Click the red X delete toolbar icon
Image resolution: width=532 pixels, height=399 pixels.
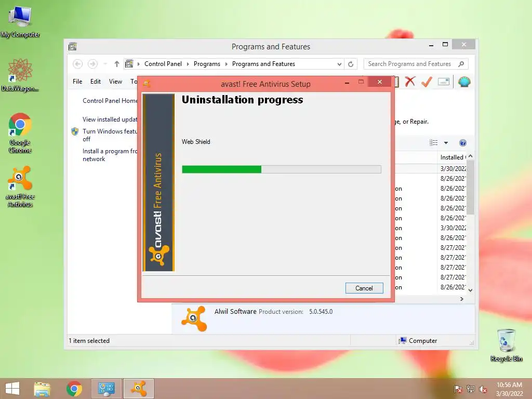410,82
